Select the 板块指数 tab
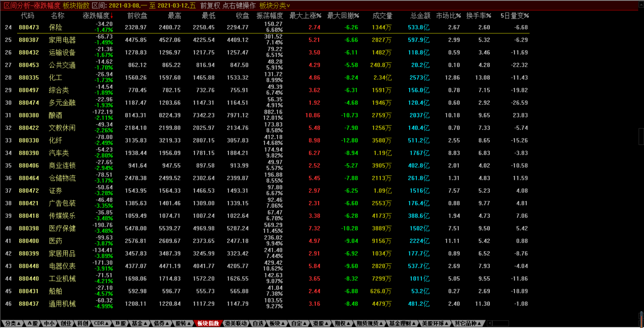The height and width of the screenshot is (328, 644). pyautogui.click(x=208, y=323)
